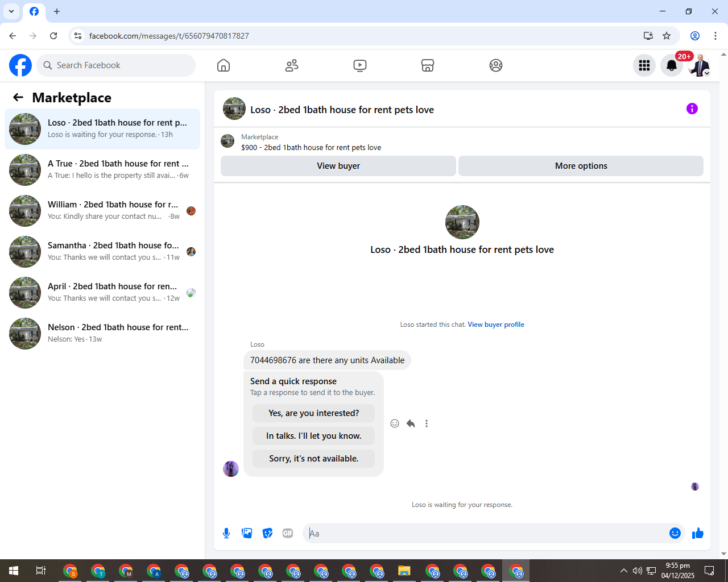
Task: Choose a GIF using GIF icon
Action: coord(288,533)
